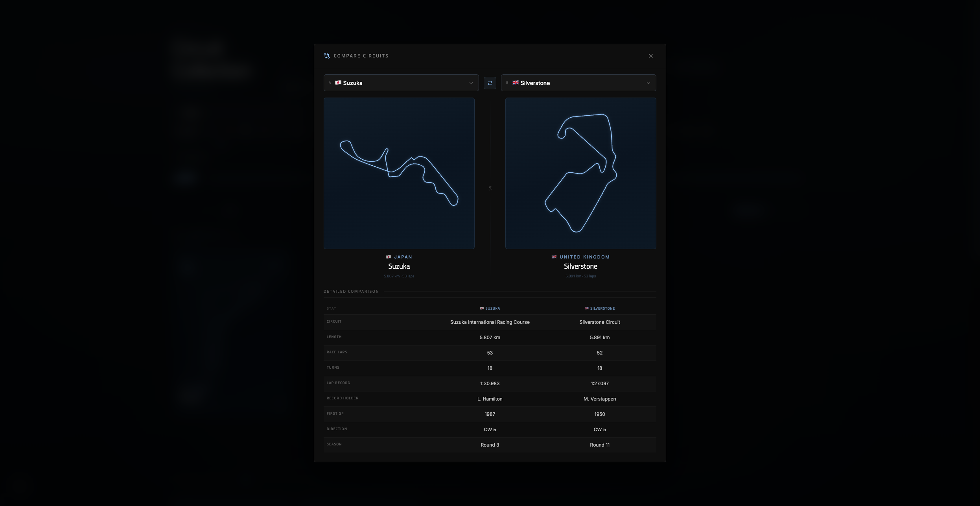Click the Compare Circuits header icon
Viewport: 980px width, 506px height.
(x=326, y=56)
